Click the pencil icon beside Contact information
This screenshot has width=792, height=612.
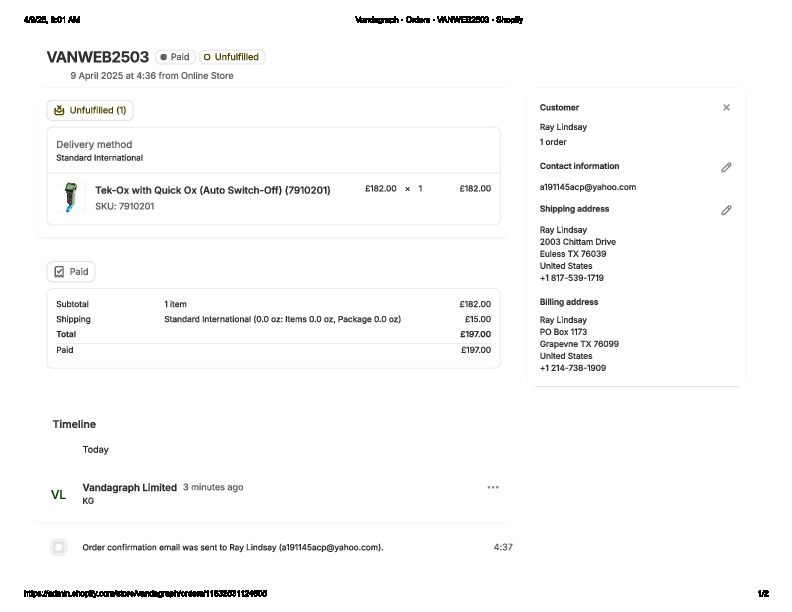(726, 167)
